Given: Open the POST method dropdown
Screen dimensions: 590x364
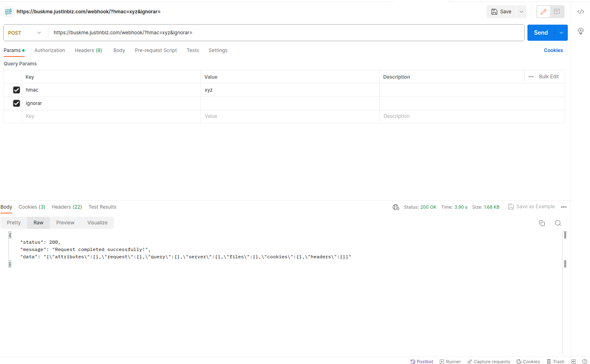Looking at the screenshot, I should pos(25,33).
